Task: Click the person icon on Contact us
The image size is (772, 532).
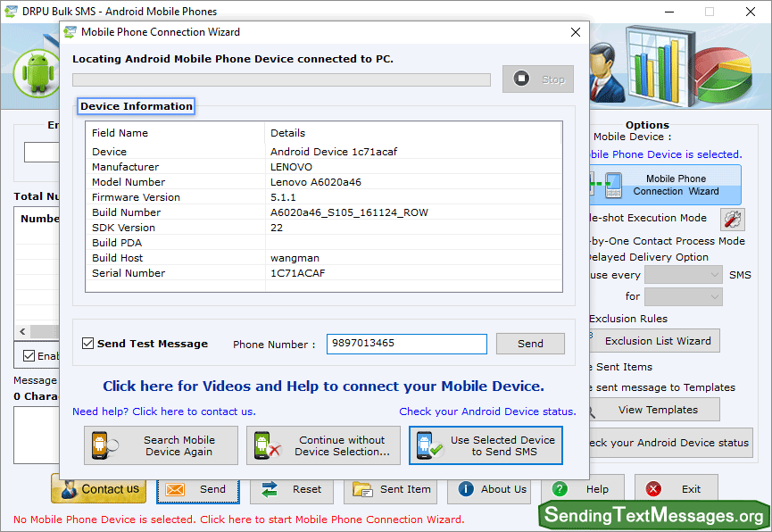Action: (x=69, y=489)
